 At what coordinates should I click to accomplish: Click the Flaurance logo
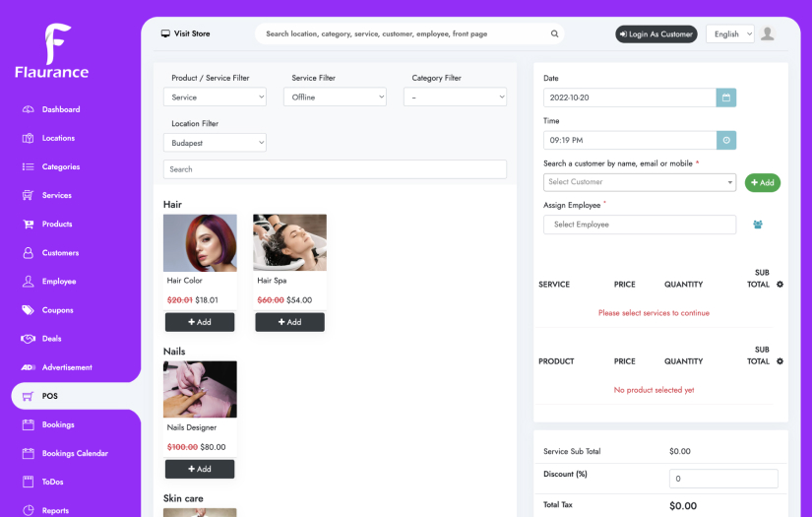pos(52,51)
